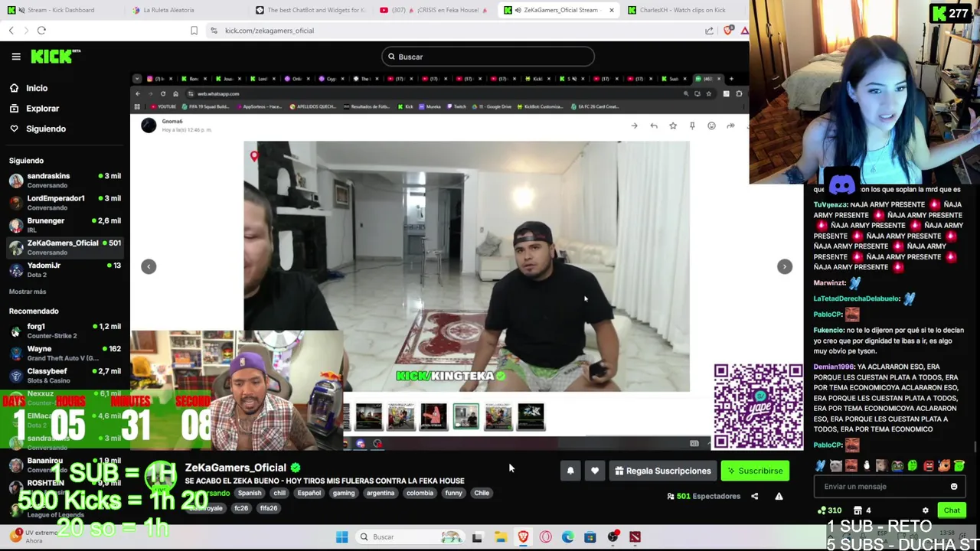Viewport: 980px width, 551px height.
Task: Click the WhatsApp forward arrow icon
Action: [634, 126]
